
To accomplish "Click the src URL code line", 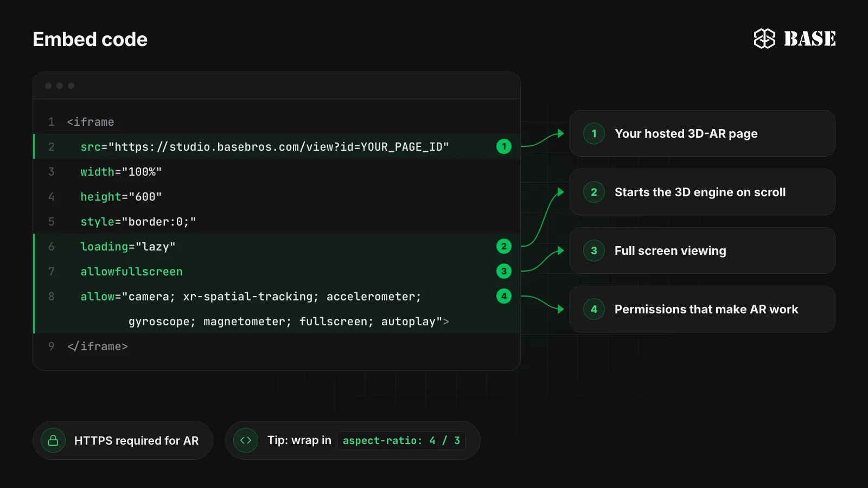I will pos(277,146).
